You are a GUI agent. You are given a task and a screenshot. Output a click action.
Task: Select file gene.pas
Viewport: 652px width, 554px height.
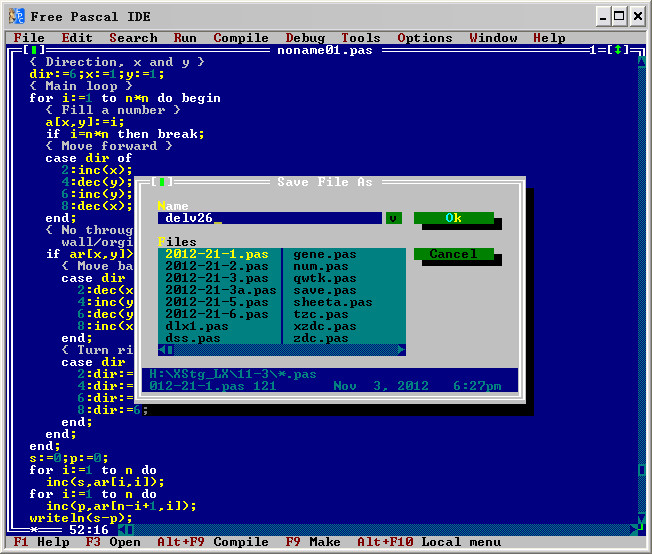pos(325,254)
